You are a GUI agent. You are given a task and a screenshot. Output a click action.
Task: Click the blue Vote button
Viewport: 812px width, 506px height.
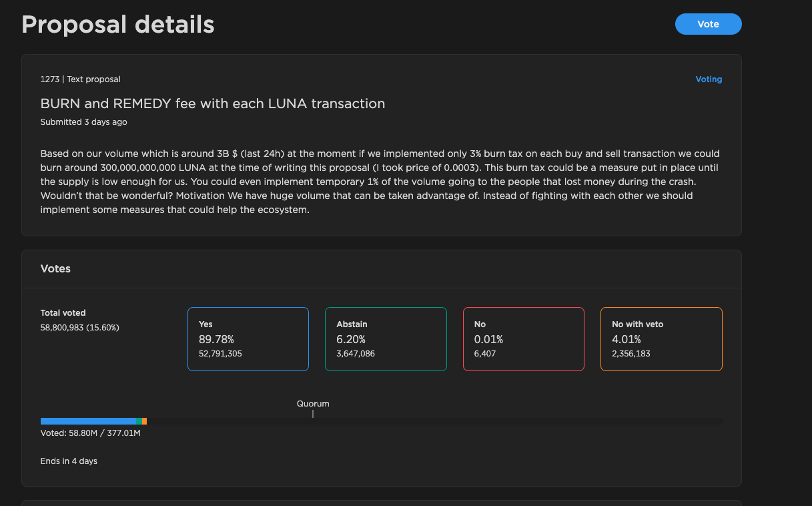708,24
